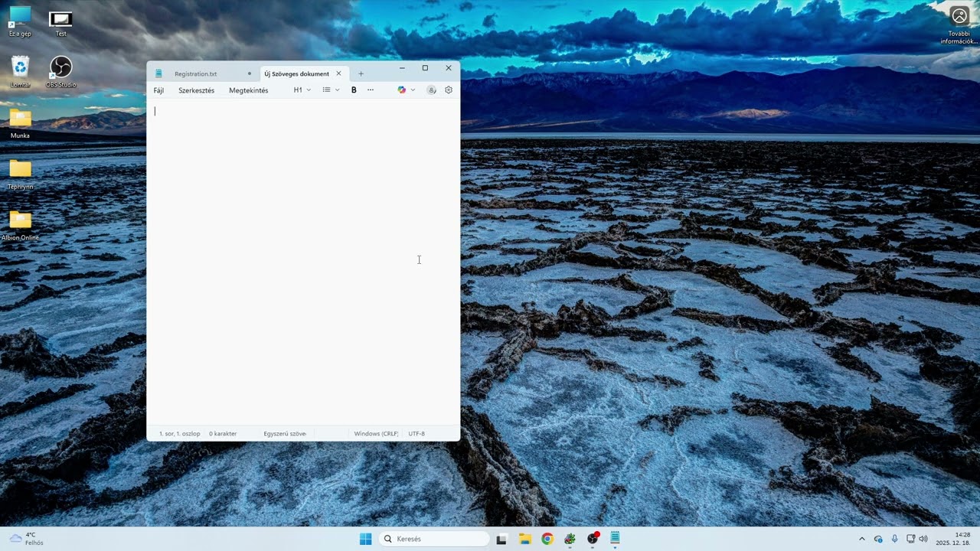Select the Tephrynn folder on desktop
This screenshot has height=551, width=980.
tap(20, 174)
